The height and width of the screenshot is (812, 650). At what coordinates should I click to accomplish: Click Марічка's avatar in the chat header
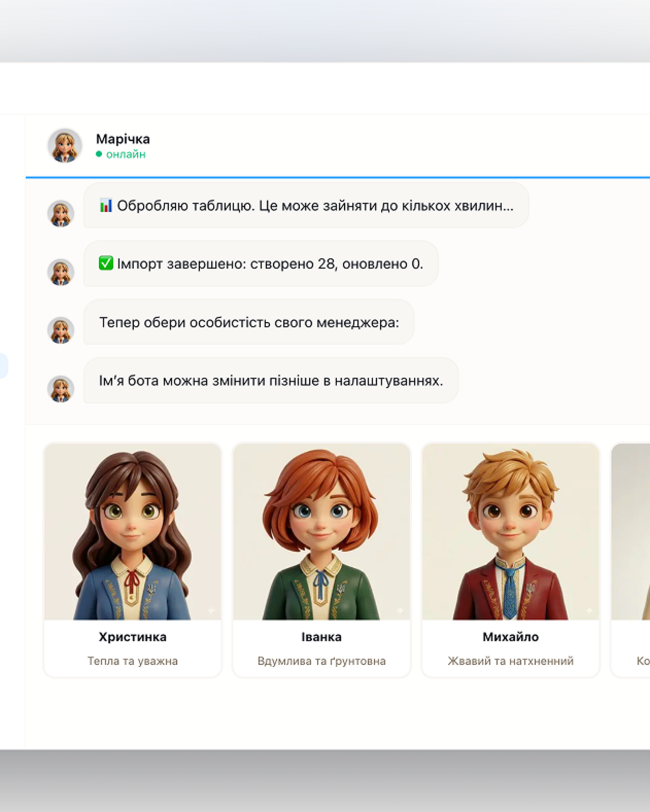65,146
